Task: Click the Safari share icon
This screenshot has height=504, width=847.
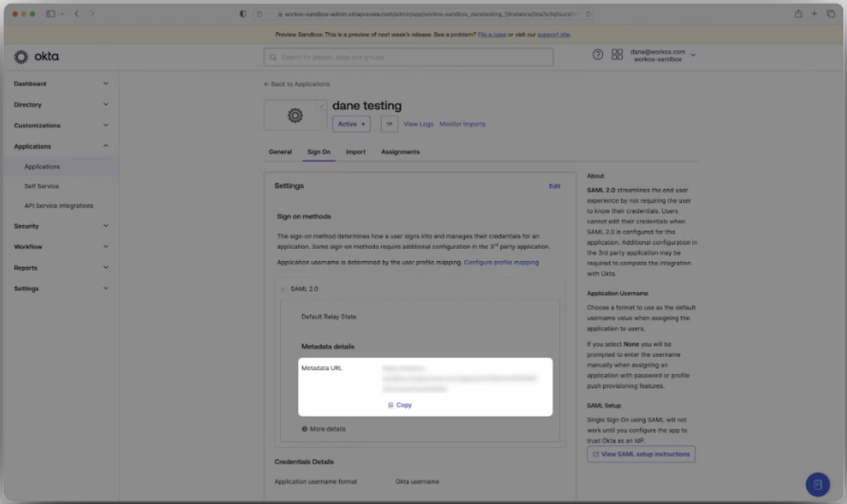Action: coord(798,14)
